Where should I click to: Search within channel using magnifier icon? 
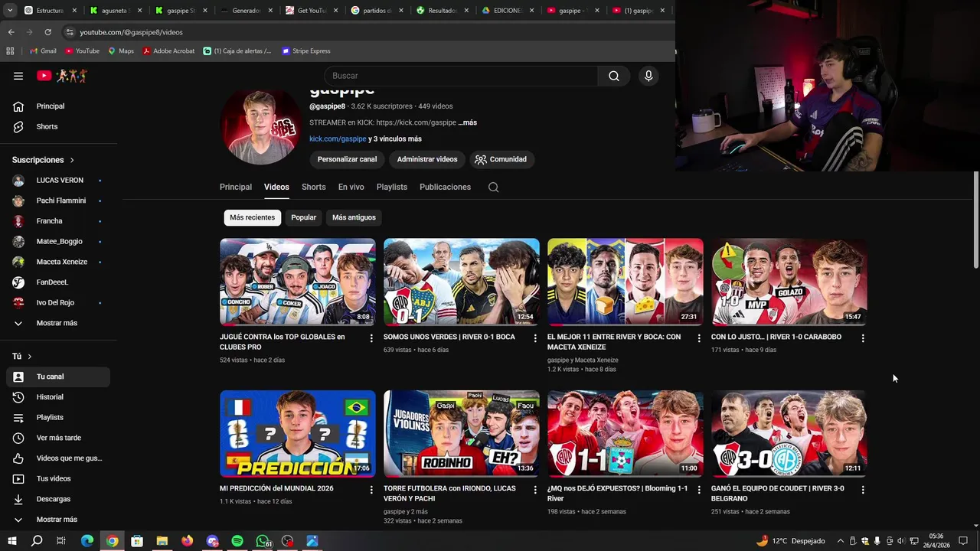(493, 187)
